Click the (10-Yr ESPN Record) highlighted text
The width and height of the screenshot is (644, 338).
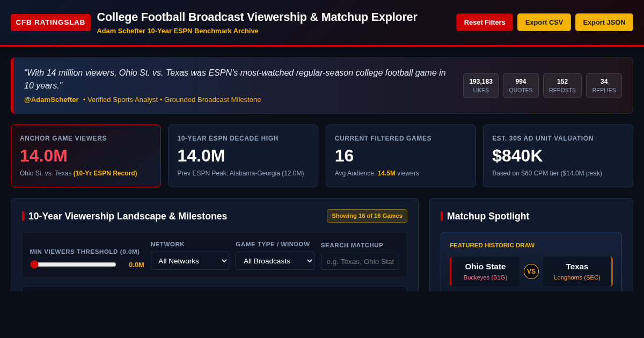(x=105, y=173)
